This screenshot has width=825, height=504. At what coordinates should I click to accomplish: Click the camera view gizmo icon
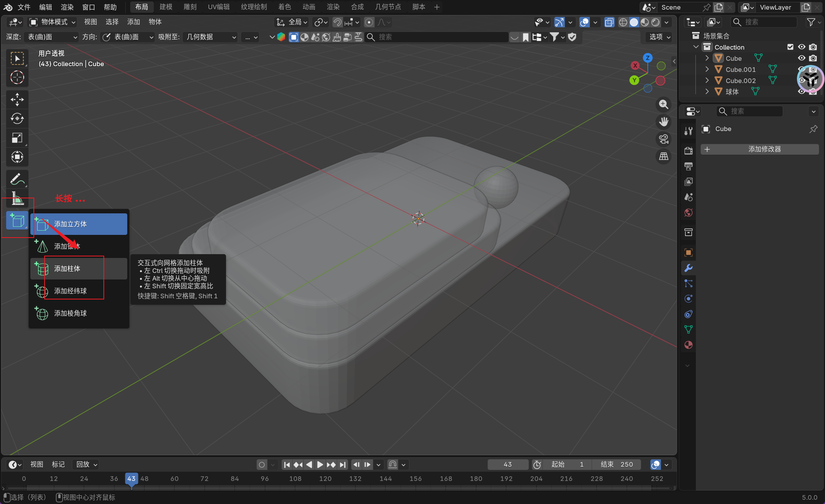(x=664, y=139)
